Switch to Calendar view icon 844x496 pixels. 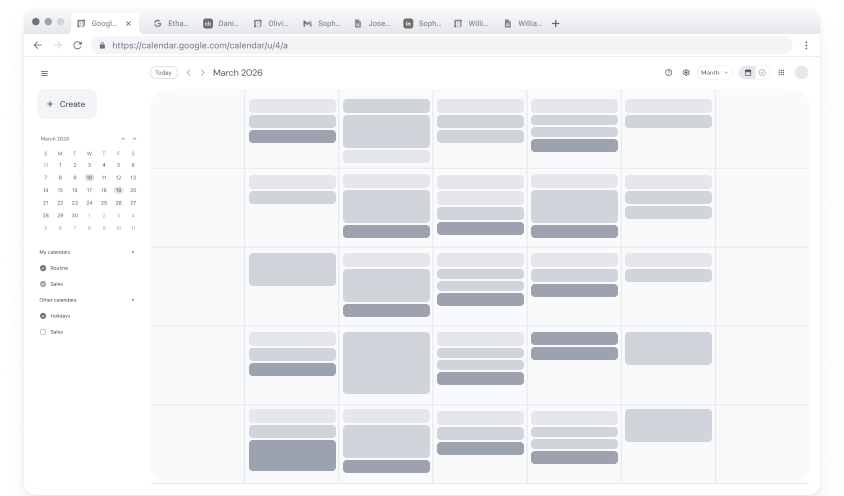click(x=748, y=73)
